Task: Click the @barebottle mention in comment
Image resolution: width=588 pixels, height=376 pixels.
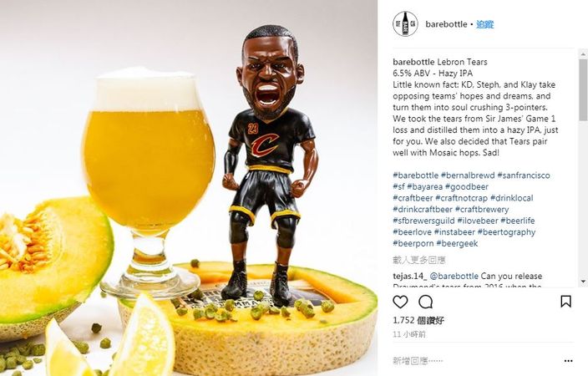Action: 454,277
